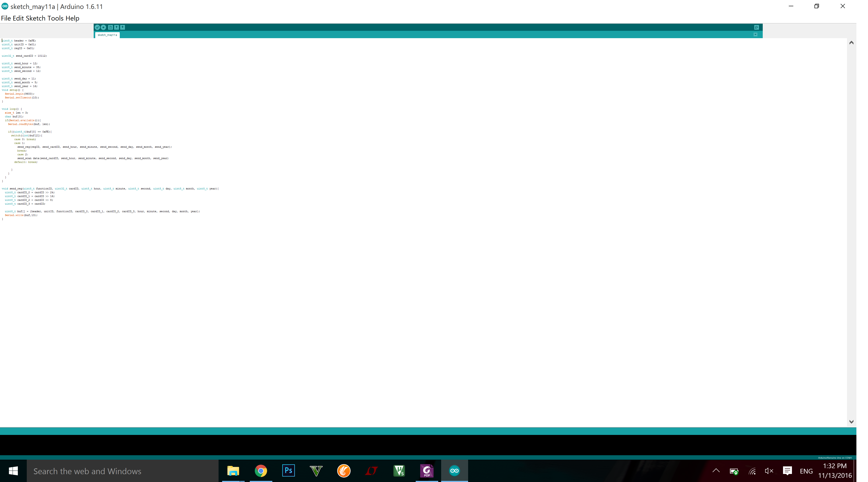The height and width of the screenshot is (482, 868).
Task: Open the Sketch menu
Action: pos(36,18)
